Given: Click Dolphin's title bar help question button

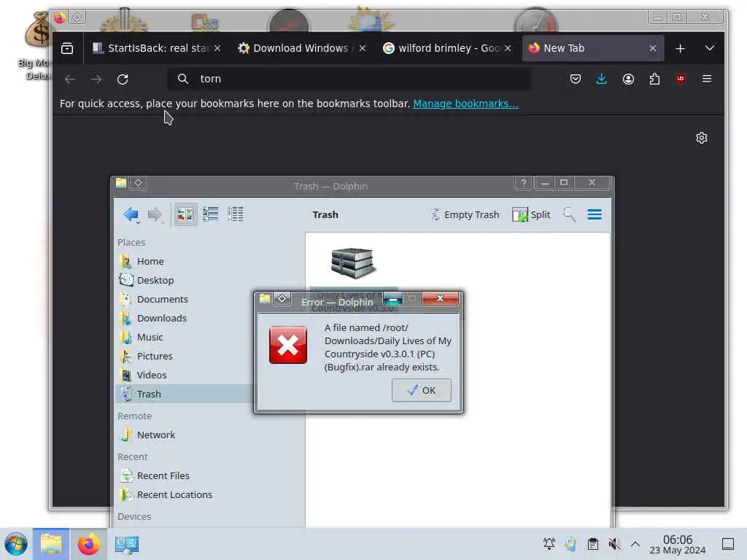Looking at the screenshot, I should (523, 183).
